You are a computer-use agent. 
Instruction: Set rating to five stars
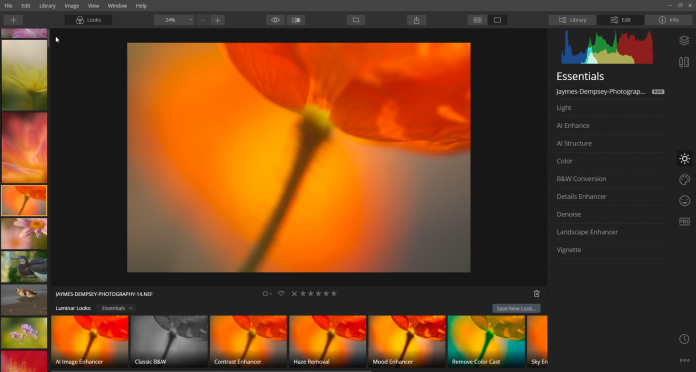pos(334,293)
